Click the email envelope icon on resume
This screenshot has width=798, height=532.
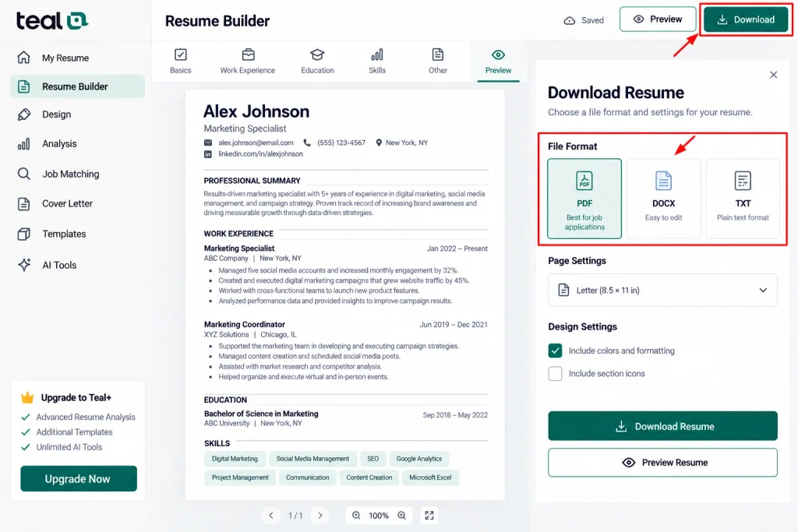coord(208,143)
